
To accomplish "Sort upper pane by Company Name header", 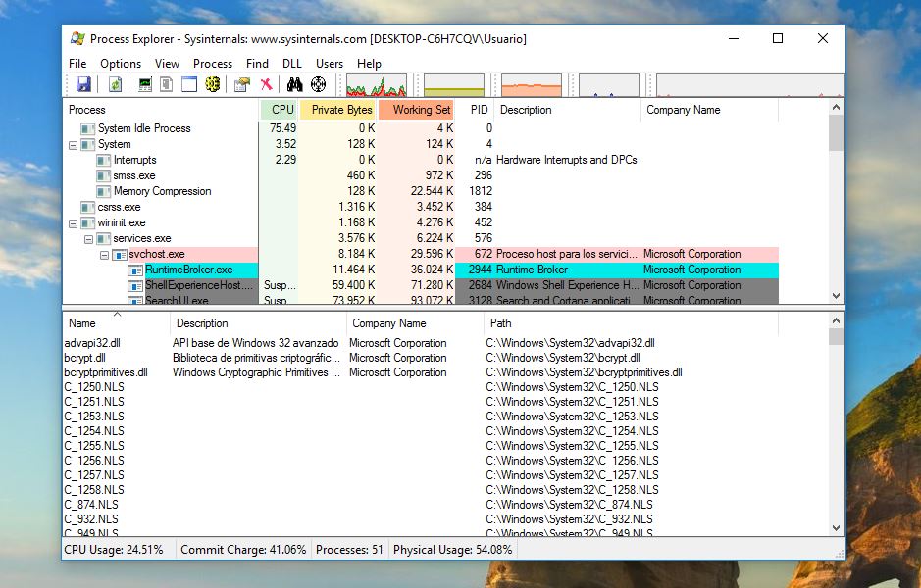I will 709,110.
